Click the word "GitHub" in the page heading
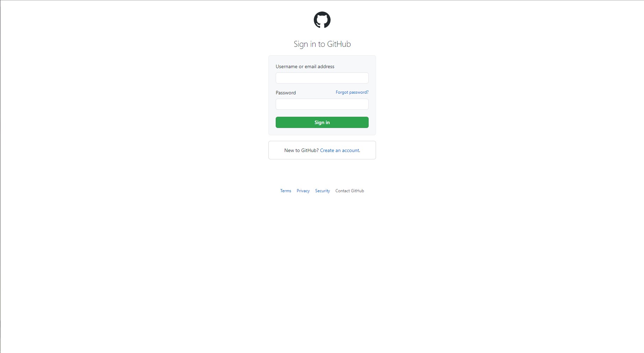The width and height of the screenshot is (644, 353). tap(339, 44)
